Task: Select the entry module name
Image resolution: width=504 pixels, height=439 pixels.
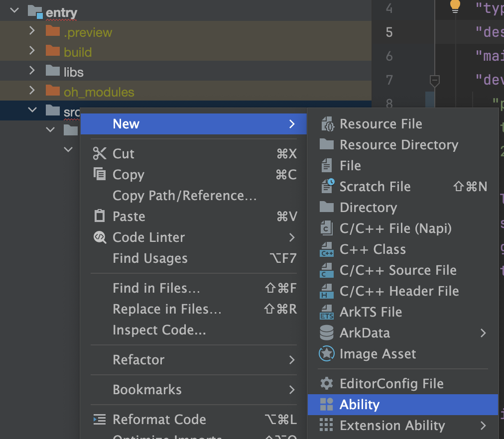Action: (x=61, y=12)
